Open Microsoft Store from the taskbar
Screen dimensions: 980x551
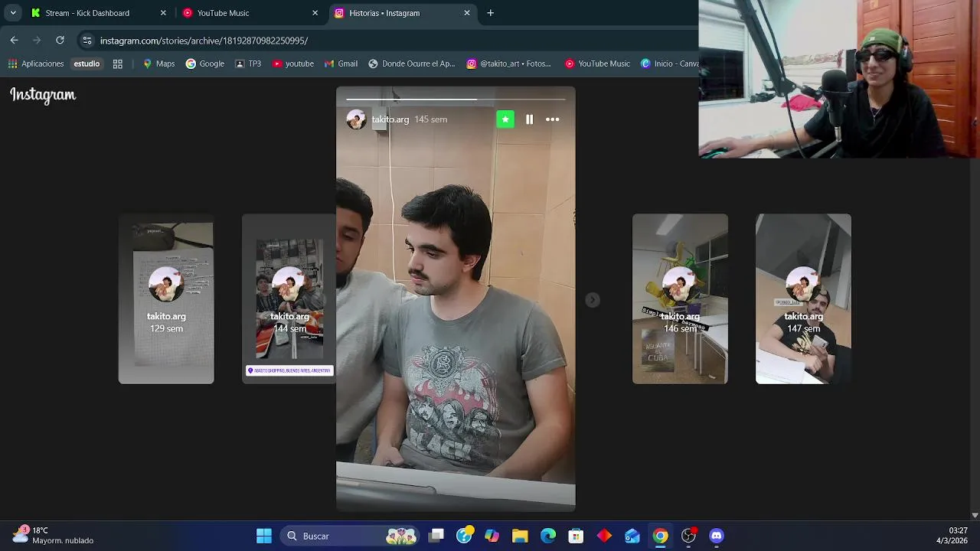[x=576, y=536]
